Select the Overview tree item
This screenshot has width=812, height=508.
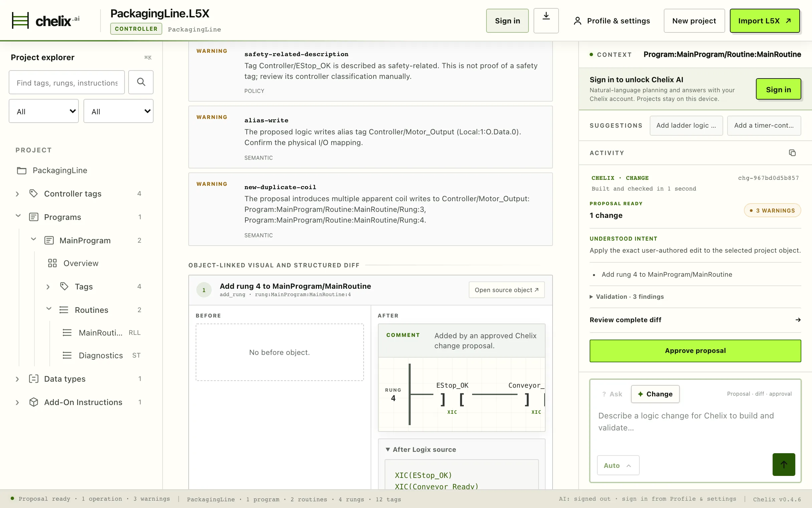80,263
